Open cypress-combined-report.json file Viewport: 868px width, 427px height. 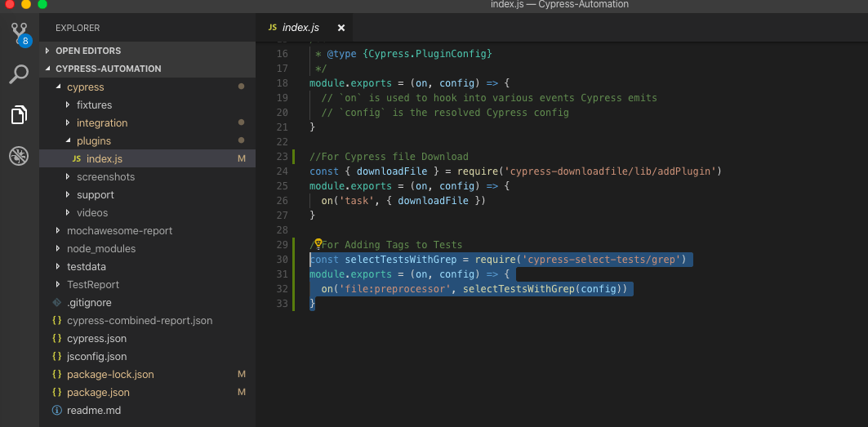[147, 321]
